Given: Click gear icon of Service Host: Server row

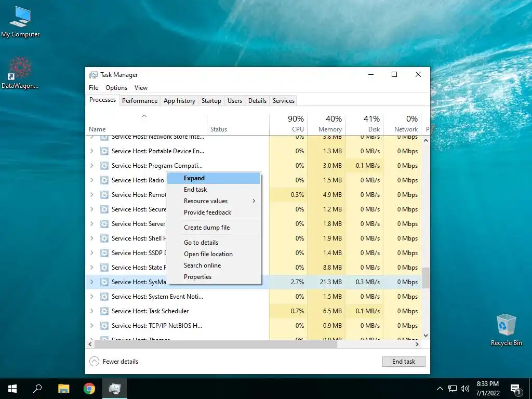Looking at the screenshot, I should (x=104, y=224).
